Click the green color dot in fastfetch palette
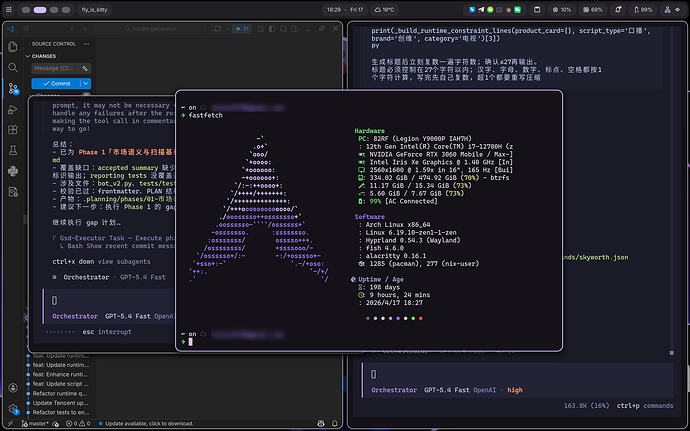Screen dimensions: 690x431 413,318
